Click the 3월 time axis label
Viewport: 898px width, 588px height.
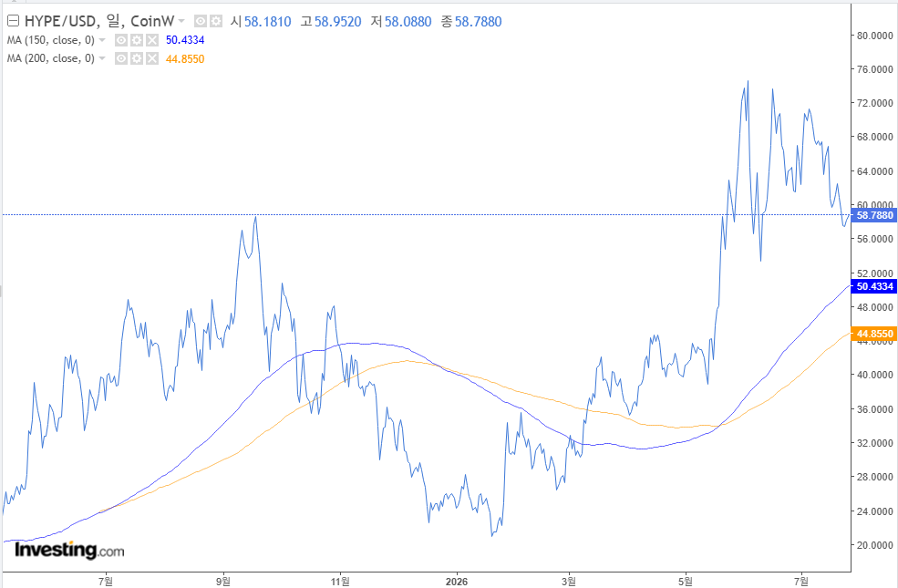point(569,581)
